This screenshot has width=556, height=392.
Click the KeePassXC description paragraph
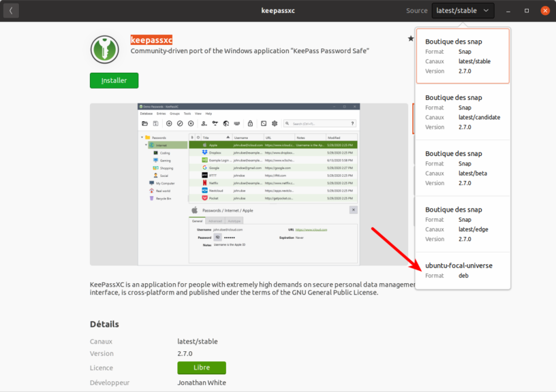point(253,289)
